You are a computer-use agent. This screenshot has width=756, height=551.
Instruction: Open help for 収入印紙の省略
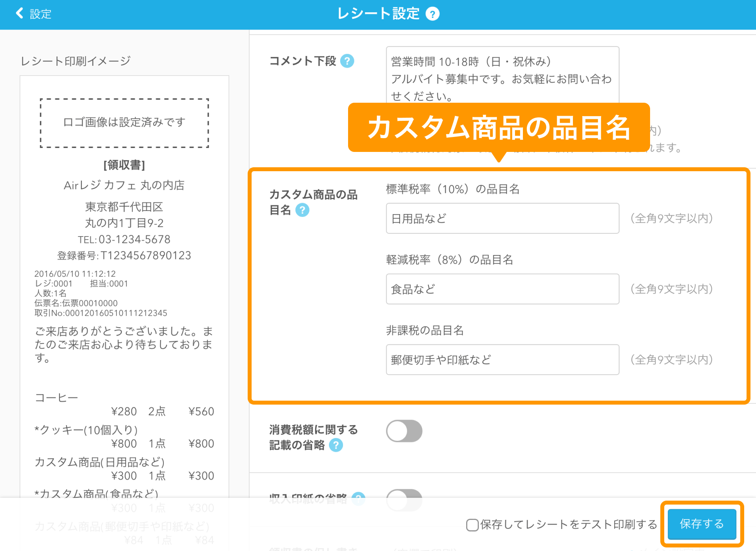point(359,499)
